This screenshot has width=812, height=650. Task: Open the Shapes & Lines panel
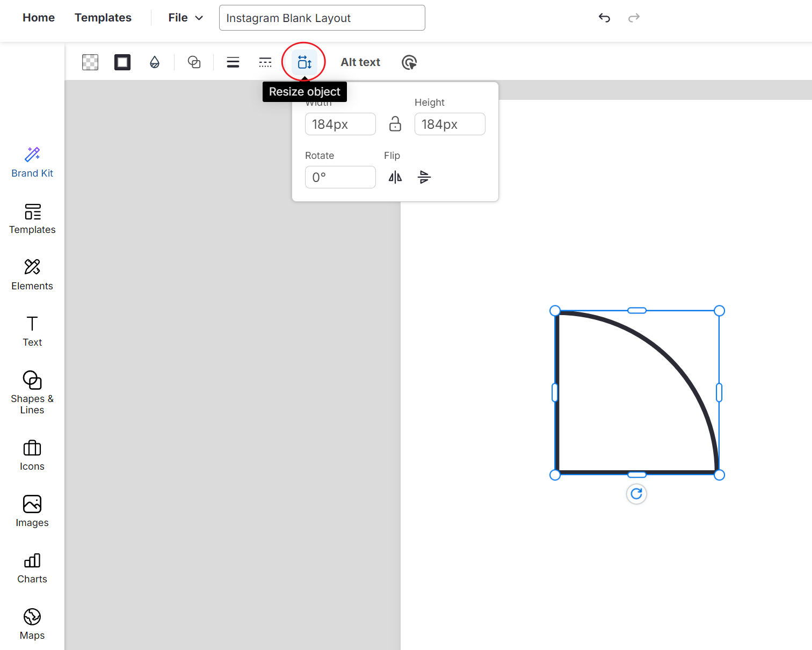[x=32, y=391]
